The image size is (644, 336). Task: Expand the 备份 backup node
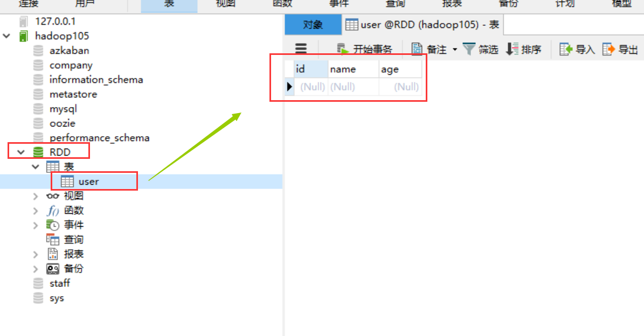[36, 269]
